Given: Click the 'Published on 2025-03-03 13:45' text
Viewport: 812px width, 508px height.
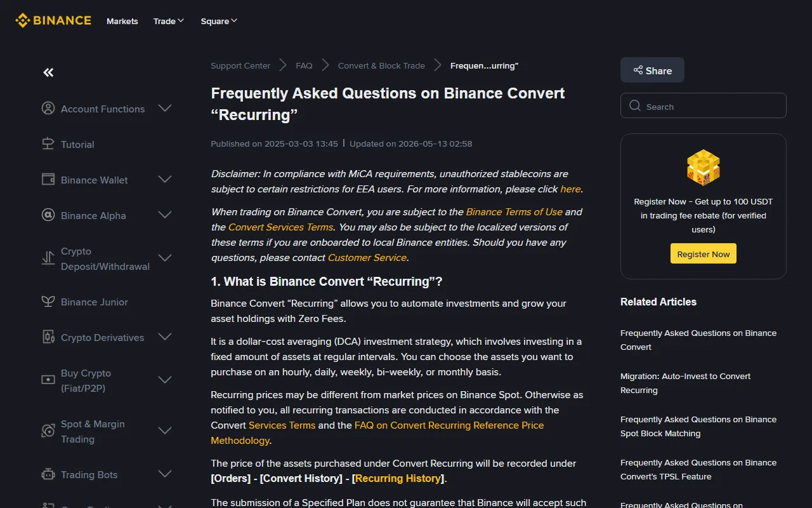Looking at the screenshot, I should click(x=275, y=144).
